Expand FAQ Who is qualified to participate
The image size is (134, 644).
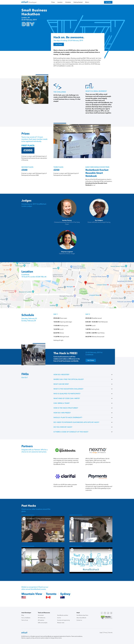[83, 393]
